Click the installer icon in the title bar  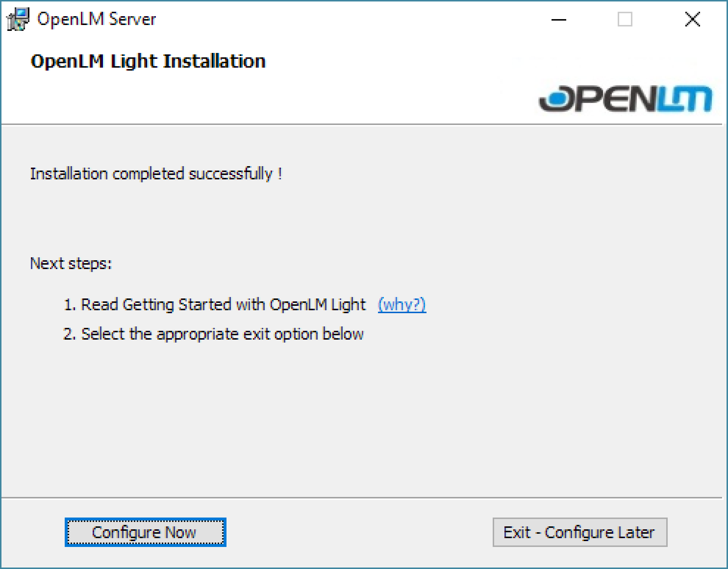point(18,19)
